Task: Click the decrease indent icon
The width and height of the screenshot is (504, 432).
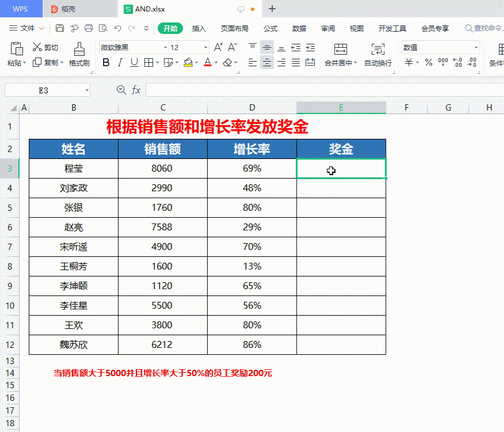Action: pyautogui.click(x=296, y=48)
